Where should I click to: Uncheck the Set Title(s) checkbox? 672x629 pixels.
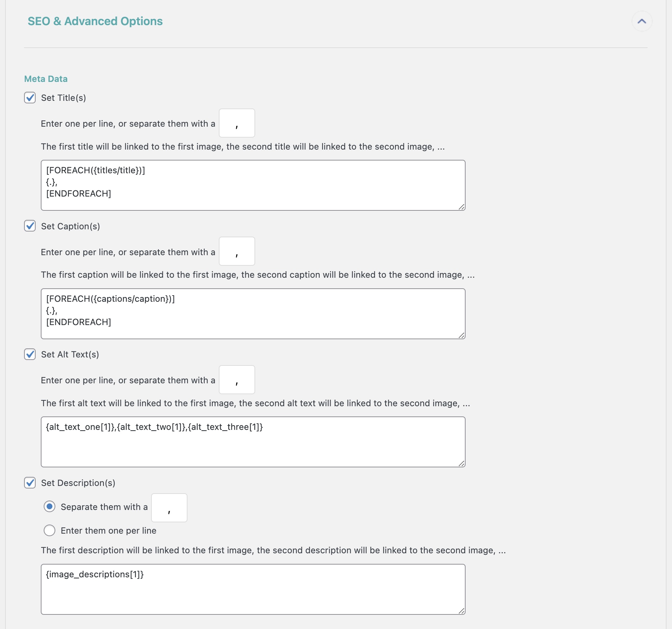pos(30,98)
